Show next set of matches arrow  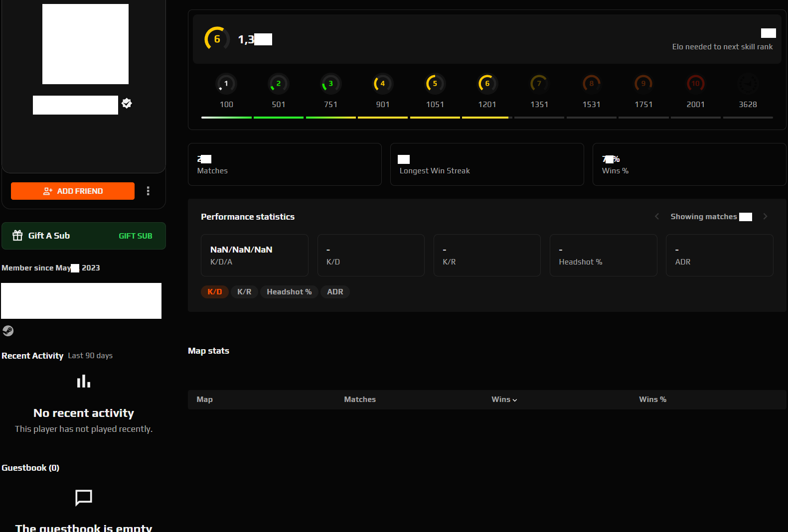click(765, 217)
